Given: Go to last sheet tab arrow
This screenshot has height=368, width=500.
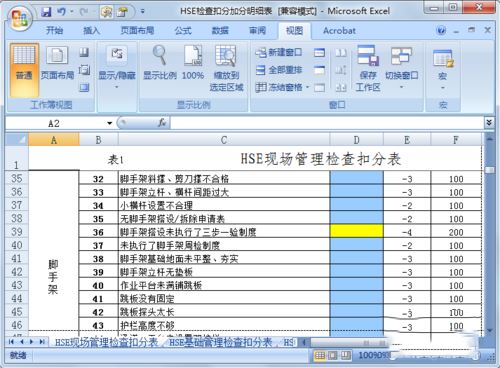Looking at the screenshot, I should 42,342.
